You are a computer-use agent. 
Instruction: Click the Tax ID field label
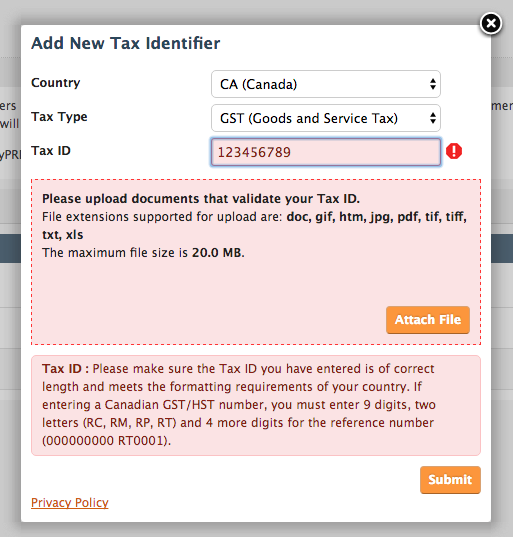tap(51, 151)
